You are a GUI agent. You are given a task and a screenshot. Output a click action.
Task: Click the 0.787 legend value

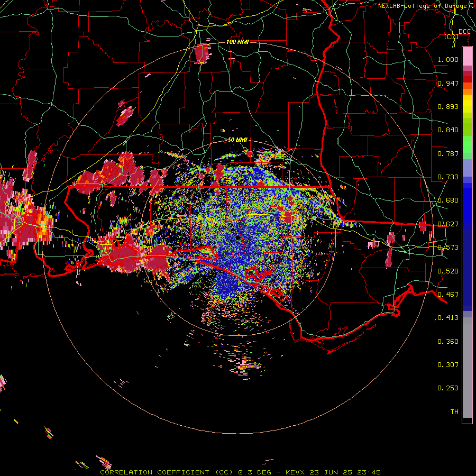tap(448, 153)
